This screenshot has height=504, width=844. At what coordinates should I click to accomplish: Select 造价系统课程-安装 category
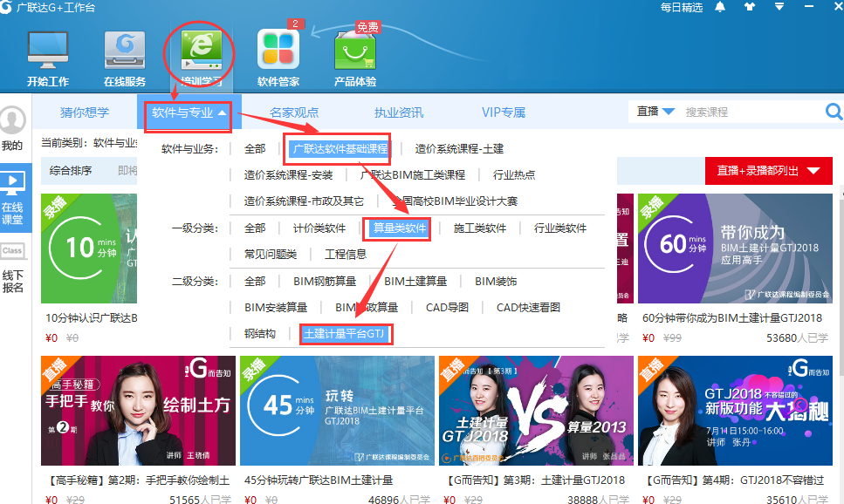click(x=288, y=174)
